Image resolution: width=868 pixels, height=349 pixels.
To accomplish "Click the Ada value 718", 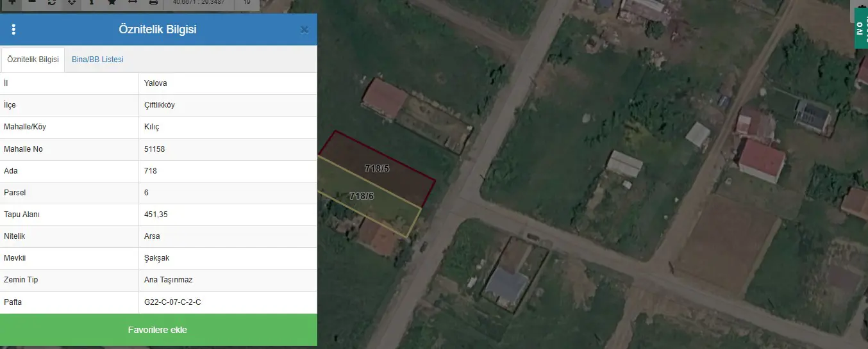I will coord(228,171).
